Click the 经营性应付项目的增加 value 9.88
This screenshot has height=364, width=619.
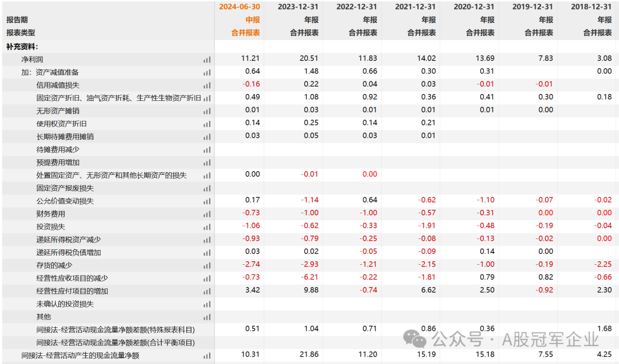[x=311, y=290]
